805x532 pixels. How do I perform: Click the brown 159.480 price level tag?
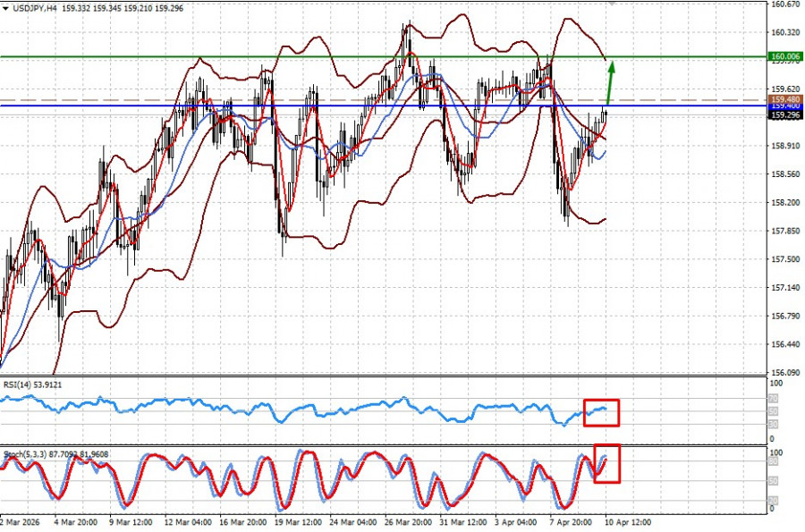pos(785,98)
